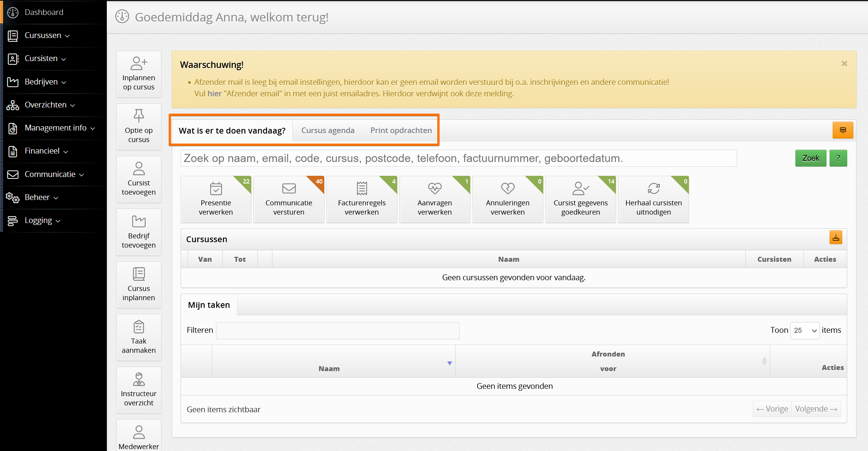The width and height of the screenshot is (868, 451).
Task: Open Facturenregels verwerken tile
Action: 362,199
